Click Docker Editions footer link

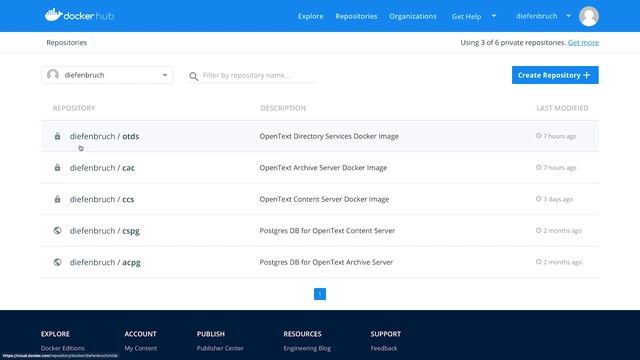(x=62, y=348)
